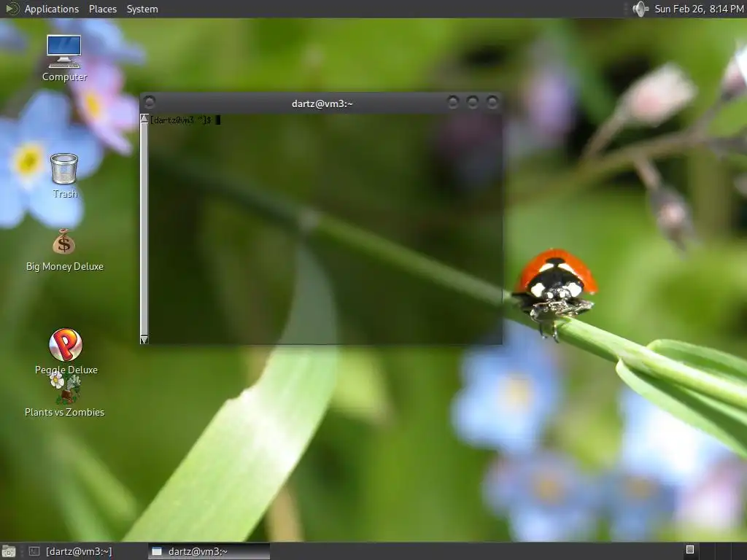Open the terminal window menu button at title bar left
The image size is (747, 560).
click(x=150, y=102)
